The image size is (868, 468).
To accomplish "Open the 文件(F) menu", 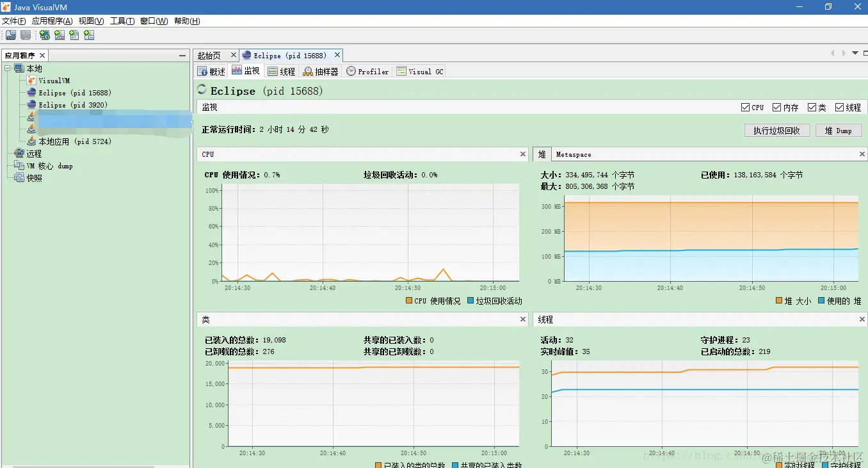I will click(x=14, y=21).
